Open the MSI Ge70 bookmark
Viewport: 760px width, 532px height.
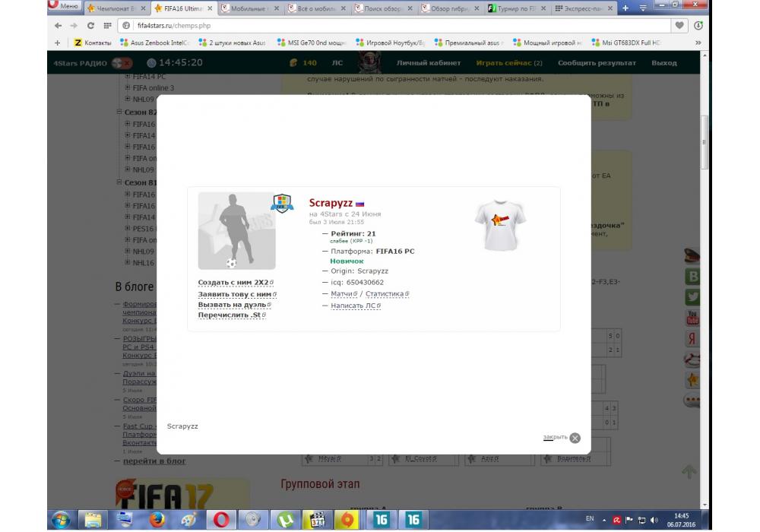312,43
